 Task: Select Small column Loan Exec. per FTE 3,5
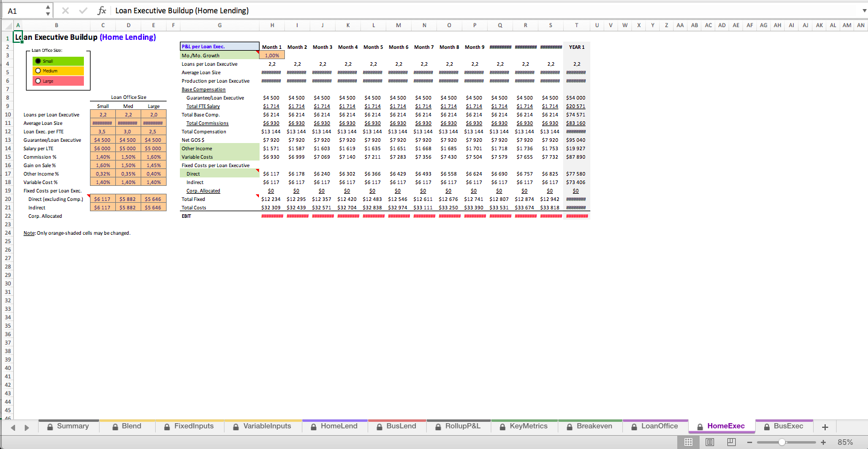click(x=103, y=131)
